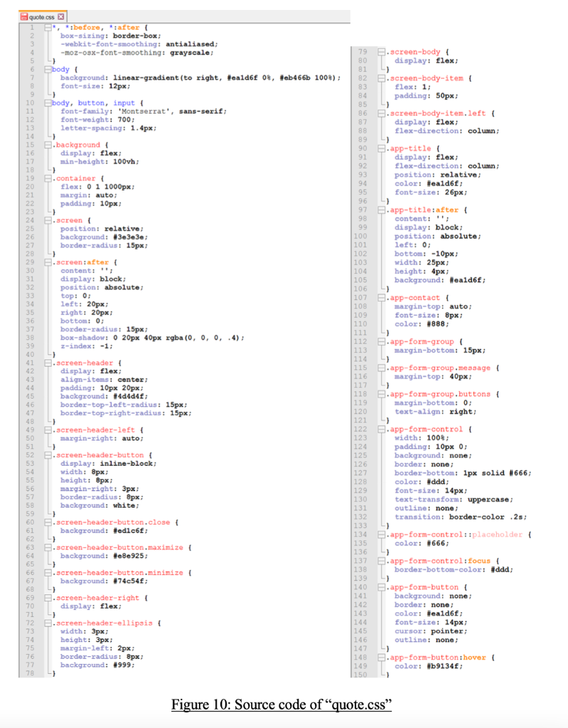Click 'color: #b9134f;' text
Viewport: 568px width, 728px height.
[429, 666]
